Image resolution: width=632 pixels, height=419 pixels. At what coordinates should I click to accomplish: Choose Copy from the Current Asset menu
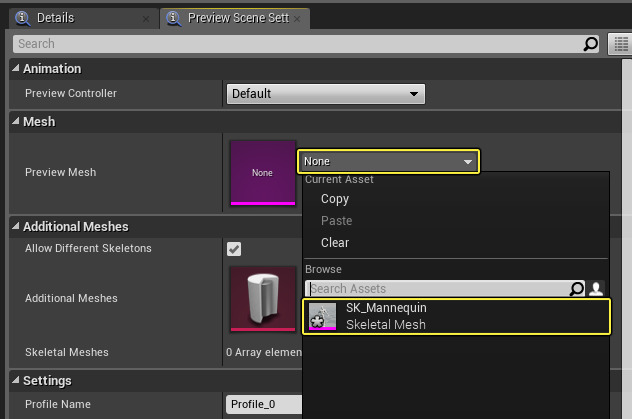coord(335,199)
